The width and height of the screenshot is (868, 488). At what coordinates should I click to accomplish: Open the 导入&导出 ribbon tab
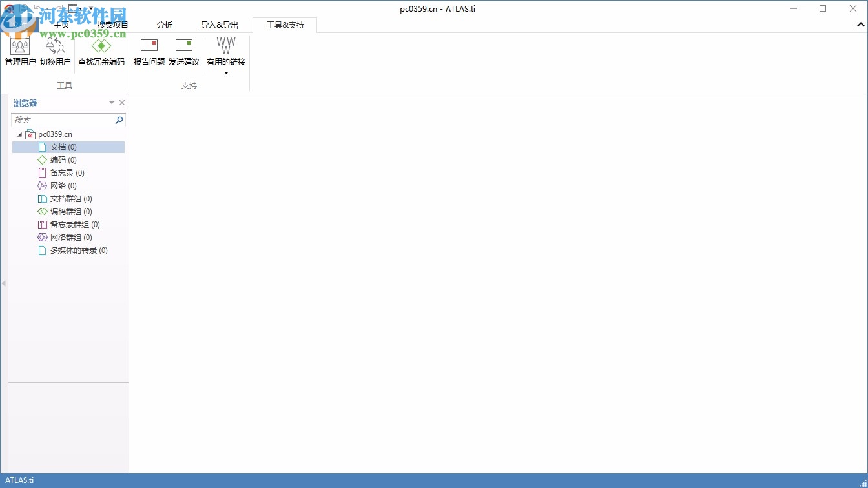220,25
